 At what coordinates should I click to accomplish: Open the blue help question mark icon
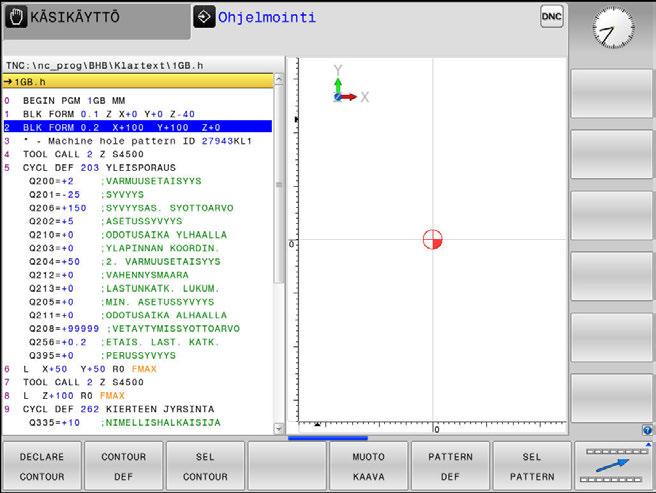click(647, 430)
